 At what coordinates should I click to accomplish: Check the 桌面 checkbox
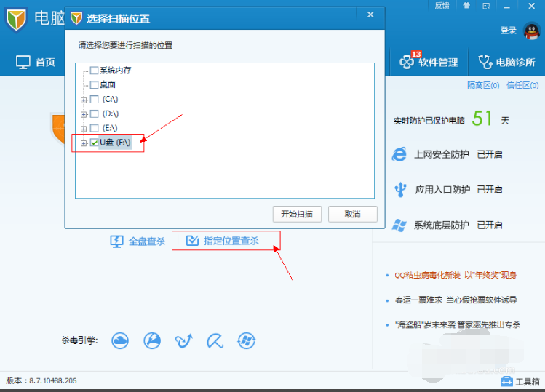click(x=94, y=84)
